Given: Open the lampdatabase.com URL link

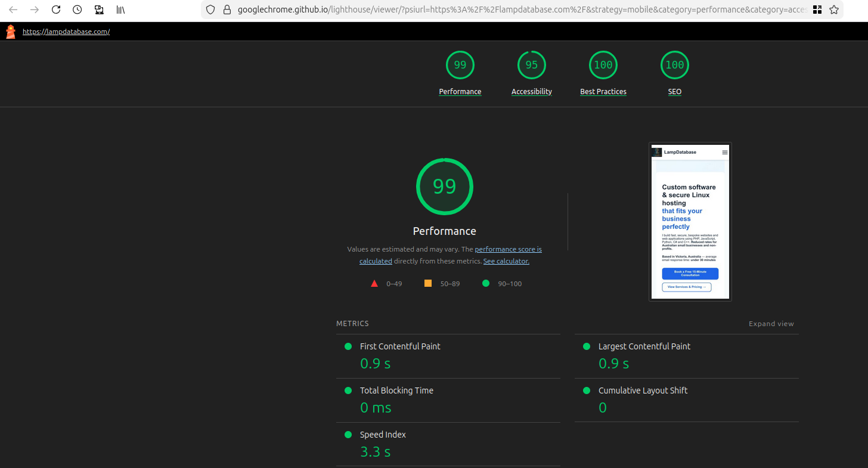Looking at the screenshot, I should [66, 32].
